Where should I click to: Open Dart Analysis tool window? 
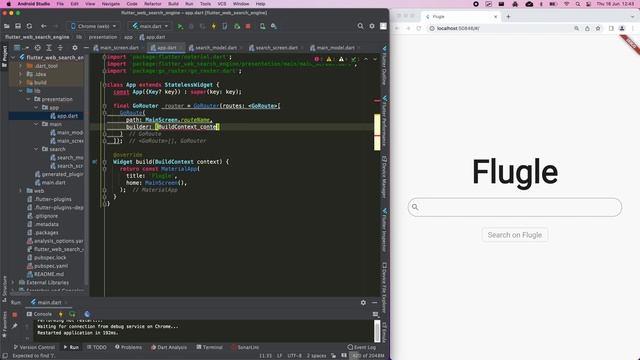(169, 347)
